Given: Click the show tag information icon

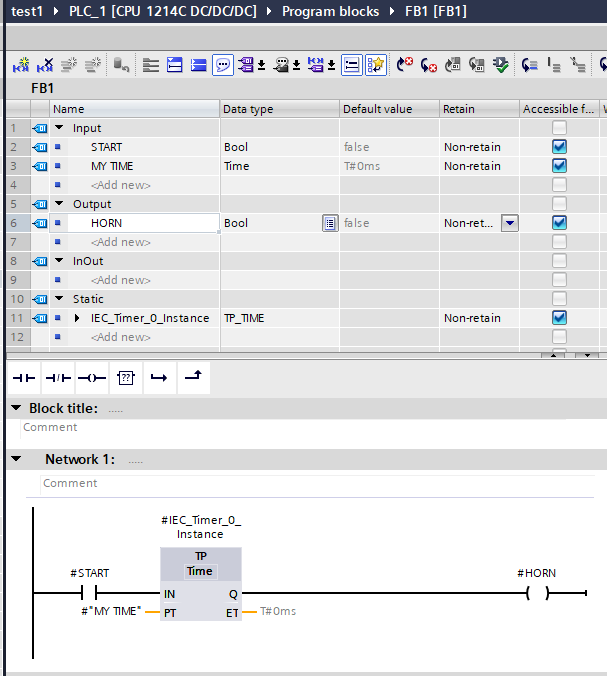Looking at the screenshot, I should (x=281, y=65).
